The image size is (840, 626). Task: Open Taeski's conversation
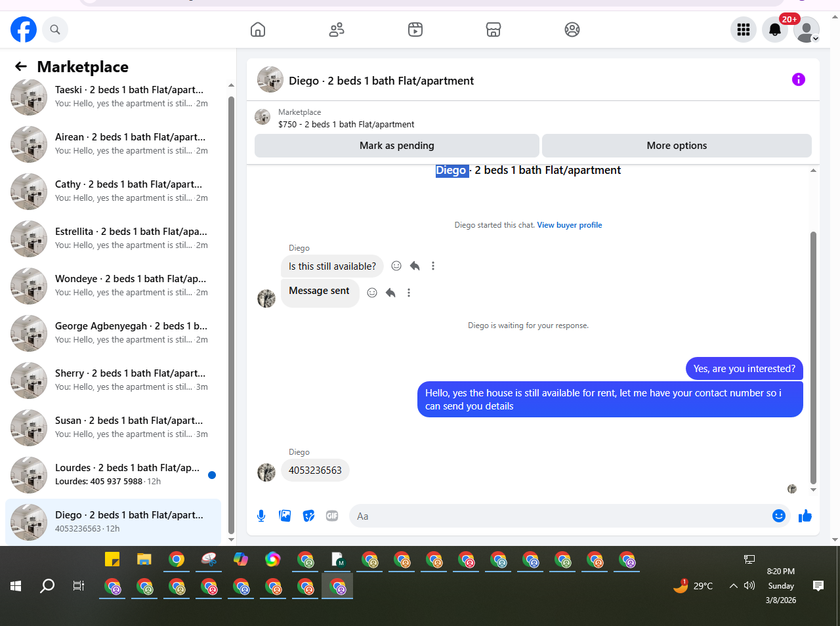tap(113, 96)
